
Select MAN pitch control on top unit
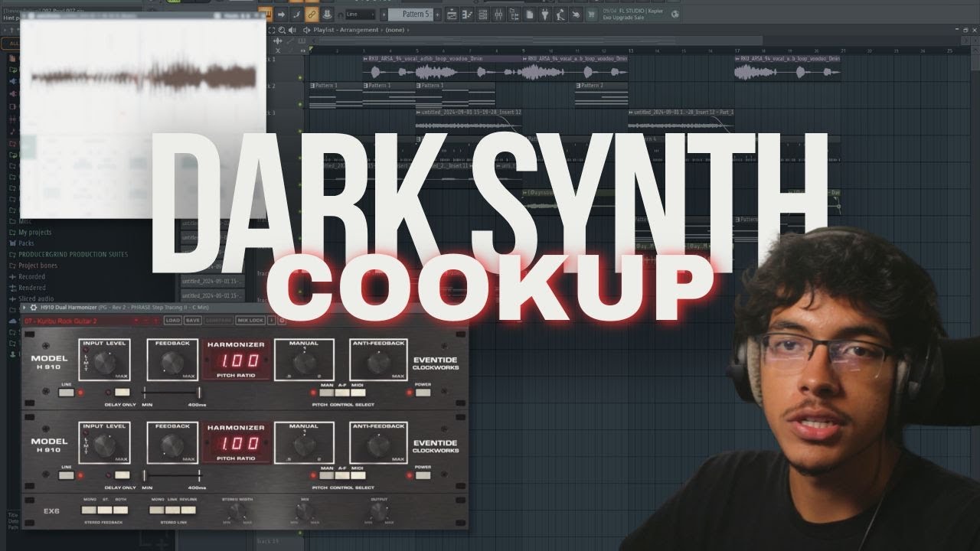[x=326, y=392]
